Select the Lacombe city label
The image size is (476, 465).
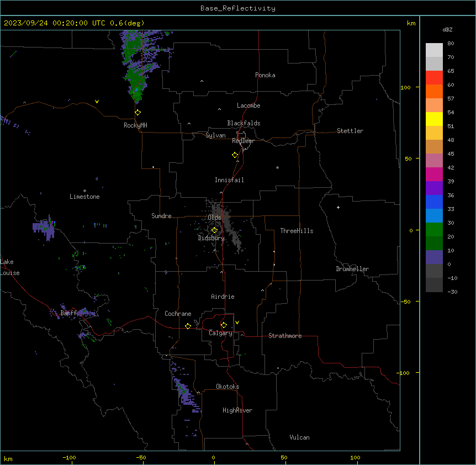pos(248,105)
